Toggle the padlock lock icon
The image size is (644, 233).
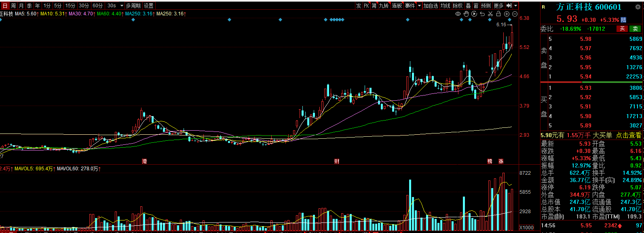pyautogui.click(x=498, y=14)
